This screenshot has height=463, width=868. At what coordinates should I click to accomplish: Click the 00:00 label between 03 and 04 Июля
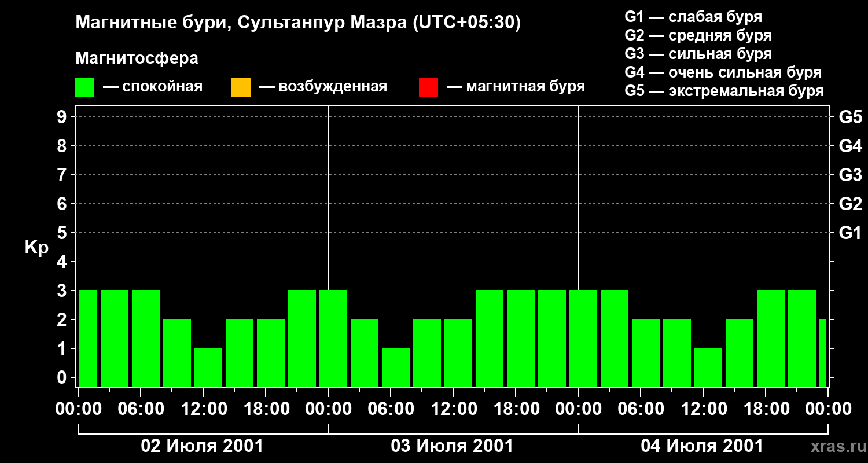(578, 409)
